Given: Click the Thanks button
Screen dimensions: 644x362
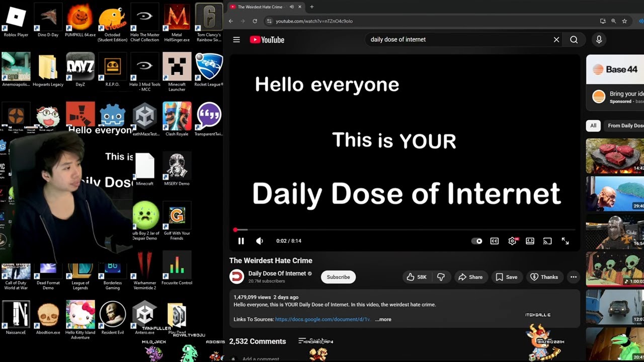Looking at the screenshot, I should (x=544, y=277).
